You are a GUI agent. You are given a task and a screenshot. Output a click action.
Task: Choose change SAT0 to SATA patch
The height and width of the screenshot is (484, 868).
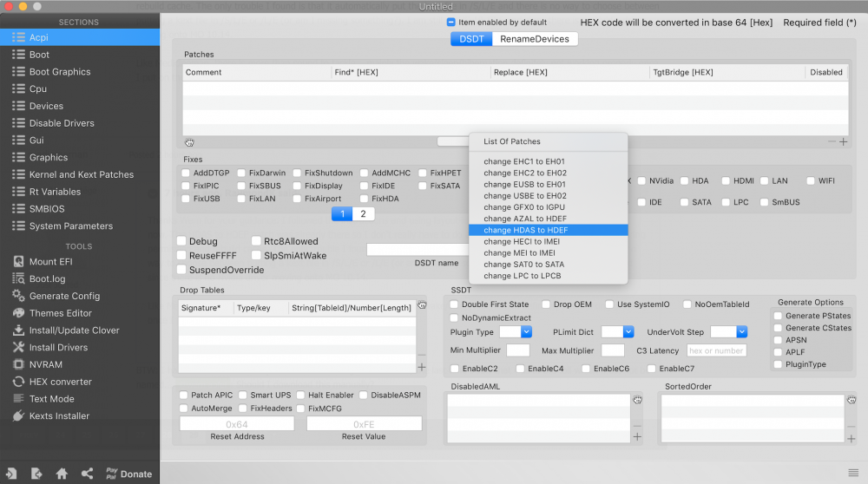coord(548,265)
